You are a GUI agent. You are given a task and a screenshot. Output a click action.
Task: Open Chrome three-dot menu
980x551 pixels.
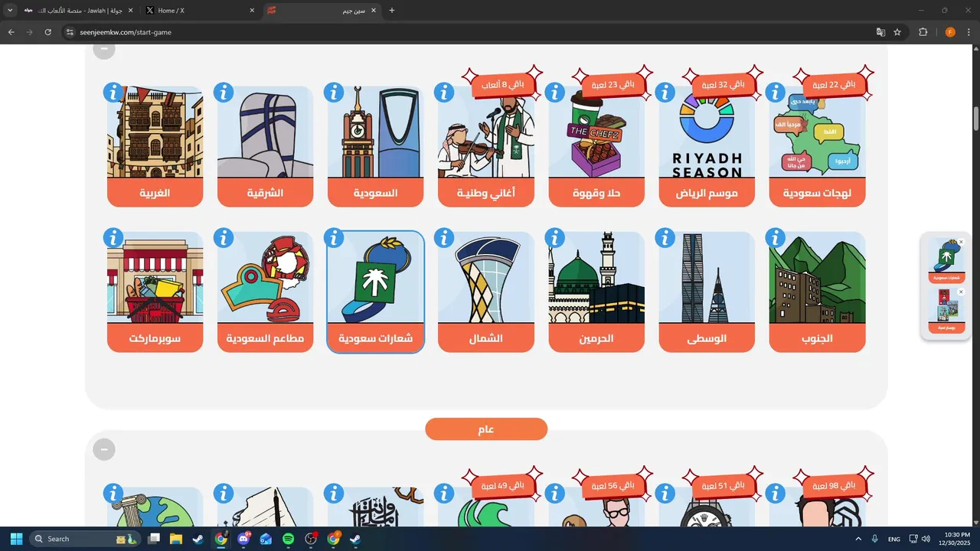(969, 32)
